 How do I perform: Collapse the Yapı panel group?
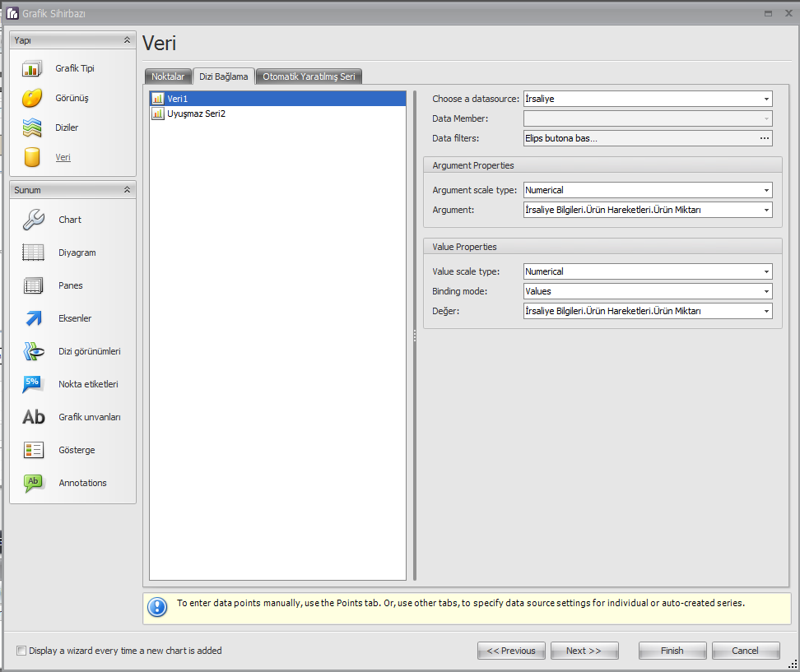click(127, 39)
